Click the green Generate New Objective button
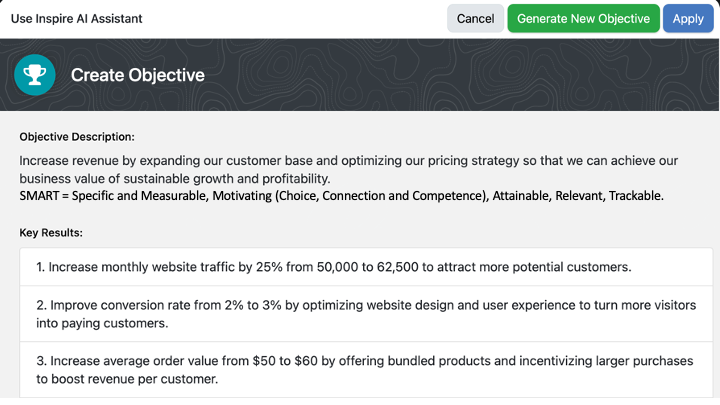Viewport: 720px width, 405px height. point(583,19)
